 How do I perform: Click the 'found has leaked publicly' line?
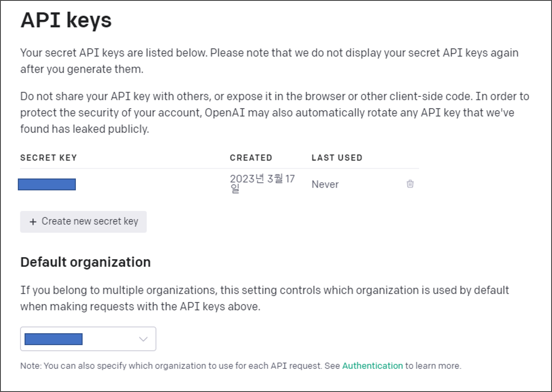(85, 129)
